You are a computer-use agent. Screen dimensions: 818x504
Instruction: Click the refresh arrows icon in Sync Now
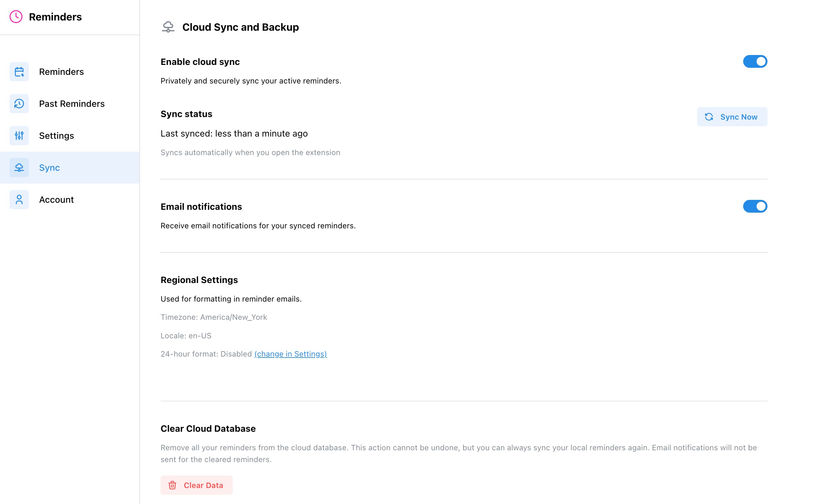(x=709, y=117)
